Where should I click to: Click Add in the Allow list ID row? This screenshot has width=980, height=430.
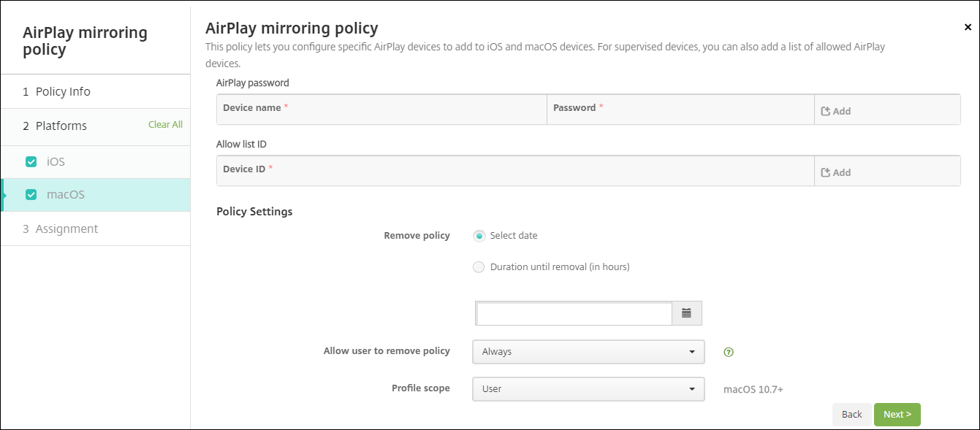[x=836, y=172]
